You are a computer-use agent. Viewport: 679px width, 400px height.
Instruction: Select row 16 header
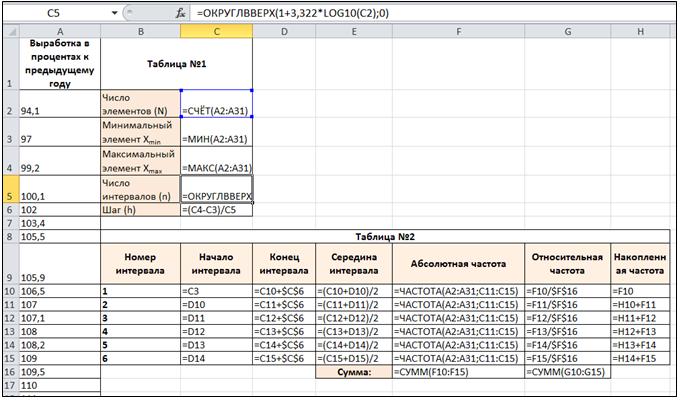pos(9,370)
